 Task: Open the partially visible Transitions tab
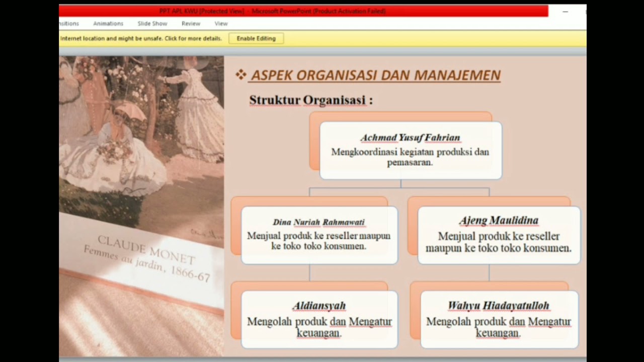pos(69,24)
